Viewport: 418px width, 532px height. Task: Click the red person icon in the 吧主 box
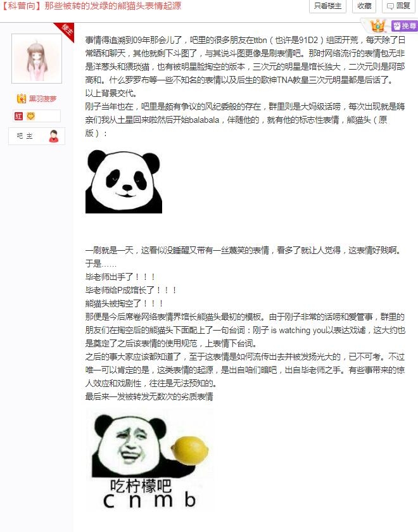point(54,136)
